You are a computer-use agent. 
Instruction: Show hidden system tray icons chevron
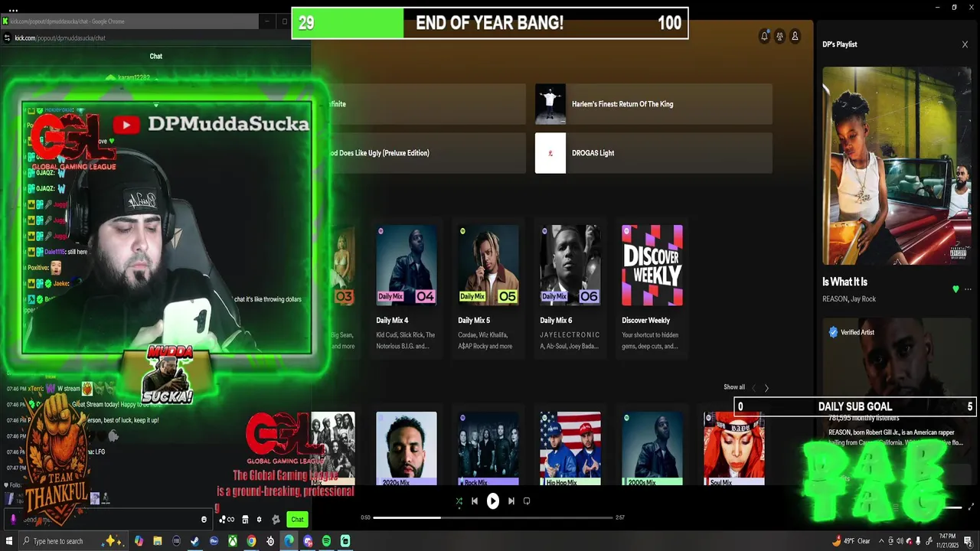(x=881, y=541)
